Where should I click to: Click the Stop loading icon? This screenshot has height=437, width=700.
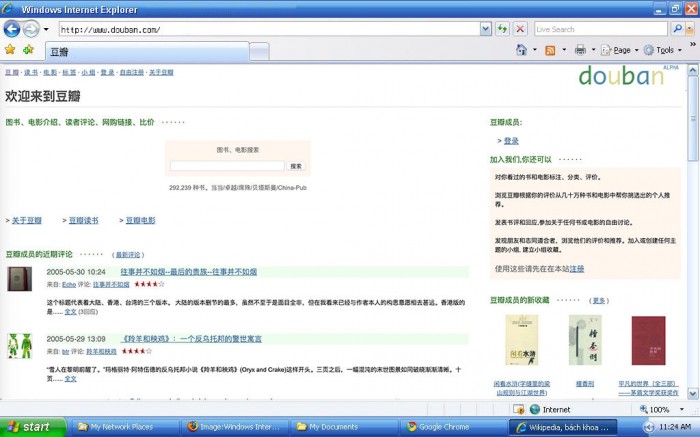tap(519, 29)
